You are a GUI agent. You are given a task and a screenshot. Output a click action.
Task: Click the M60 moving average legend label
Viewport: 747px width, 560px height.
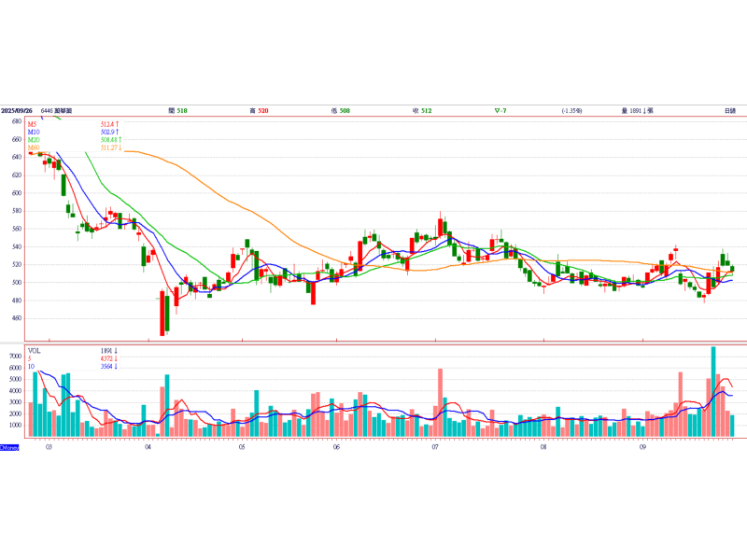click(x=33, y=147)
